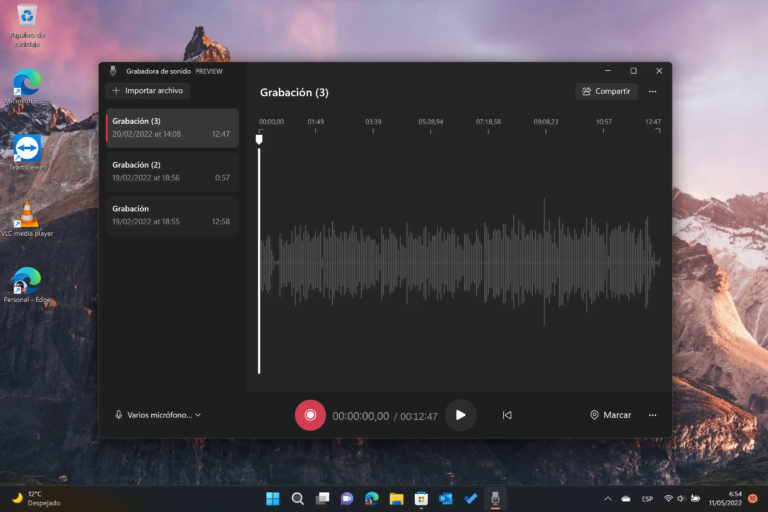
Task: Open Teams Chat in taskbar
Action: [347, 499]
